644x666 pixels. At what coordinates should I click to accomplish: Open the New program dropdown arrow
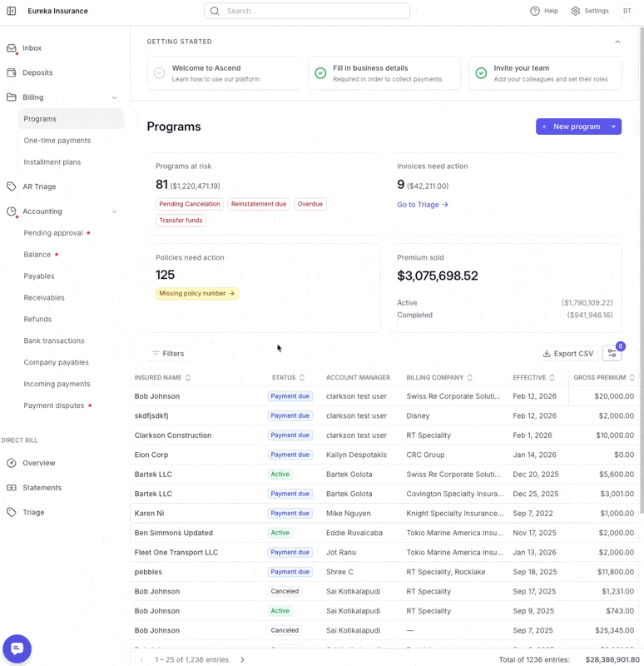[x=613, y=127]
